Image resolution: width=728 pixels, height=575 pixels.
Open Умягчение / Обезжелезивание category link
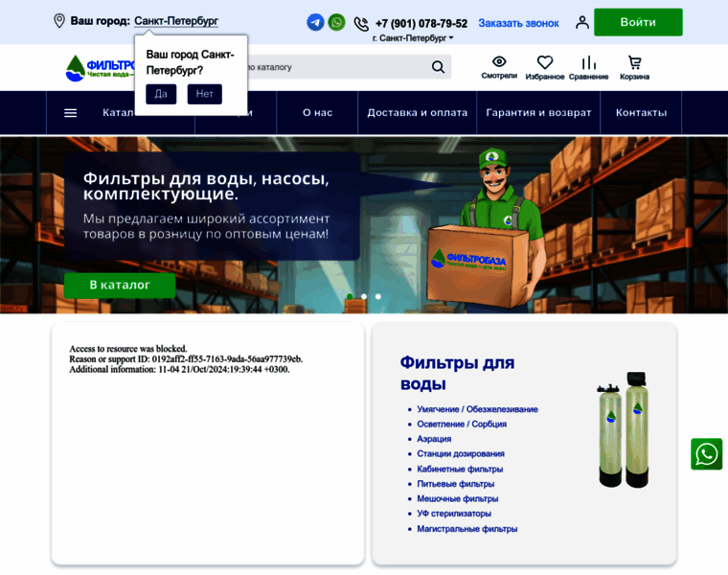(477, 409)
